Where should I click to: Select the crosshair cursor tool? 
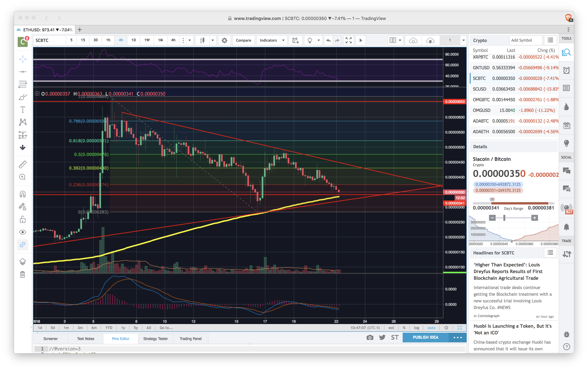[x=23, y=59]
